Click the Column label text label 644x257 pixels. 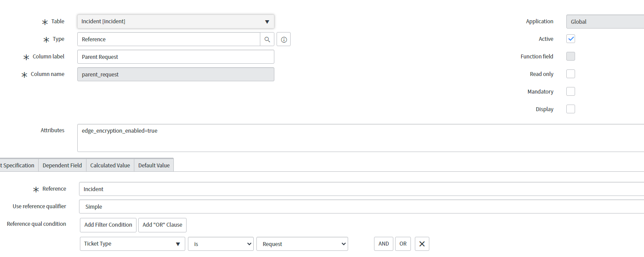tap(48, 57)
